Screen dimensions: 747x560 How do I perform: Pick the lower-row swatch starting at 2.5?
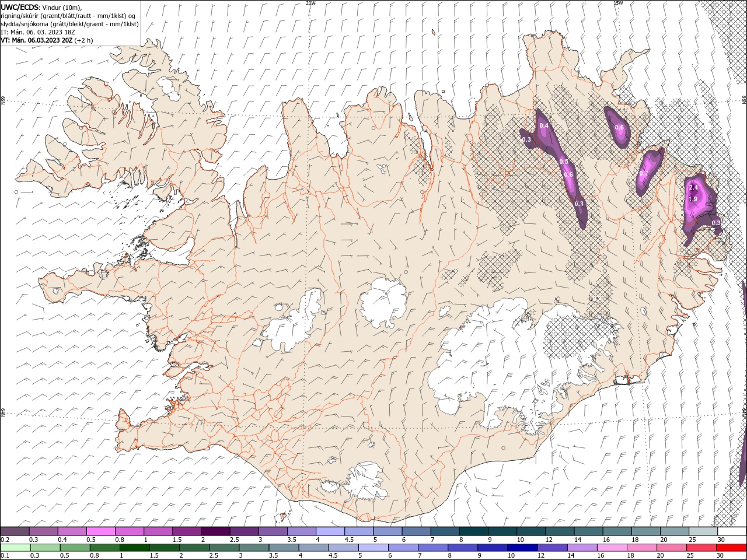(x=225, y=548)
